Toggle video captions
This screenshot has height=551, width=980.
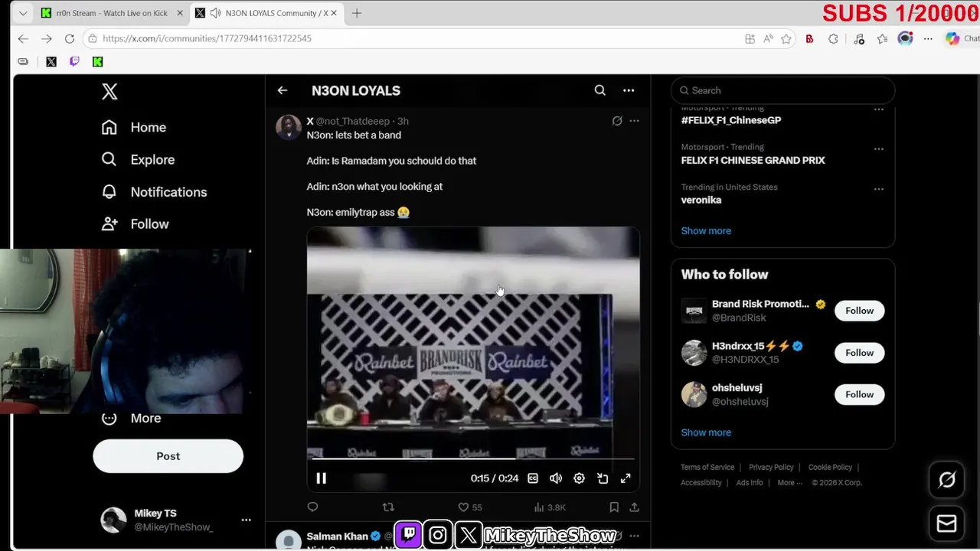[x=533, y=478]
